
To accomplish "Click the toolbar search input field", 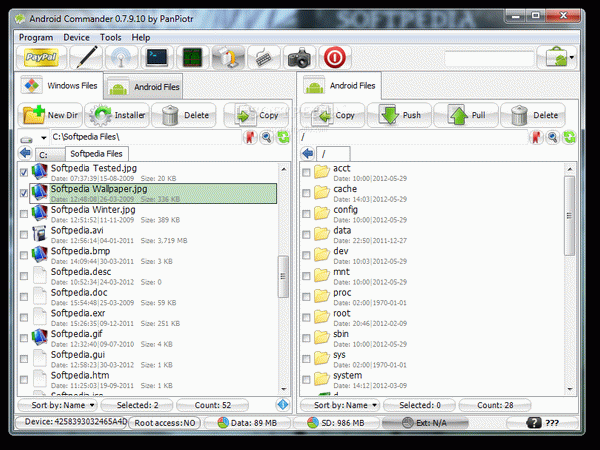I will [x=489, y=59].
